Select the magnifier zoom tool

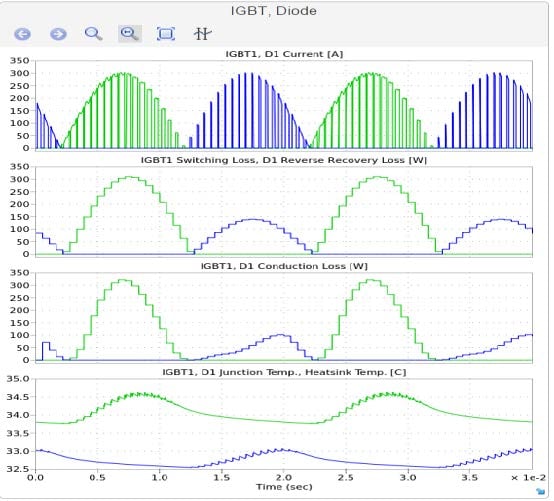pyautogui.click(x=94, y=34)
